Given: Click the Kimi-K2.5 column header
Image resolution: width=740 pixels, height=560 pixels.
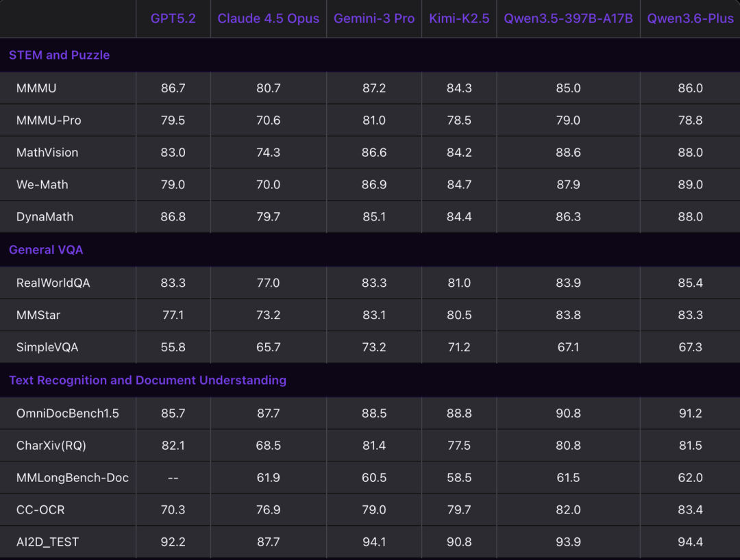Looking at the screenshot, I should 458,18.
